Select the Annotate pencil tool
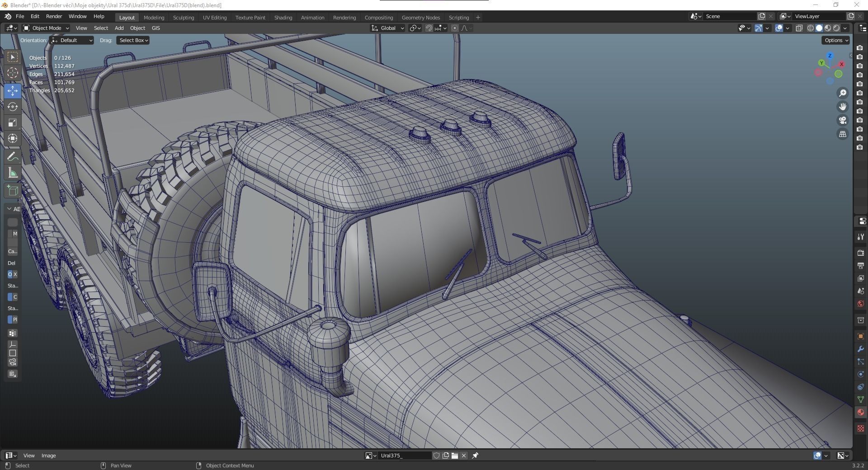This screenshot has height=470, width=868. pos(13,157)
